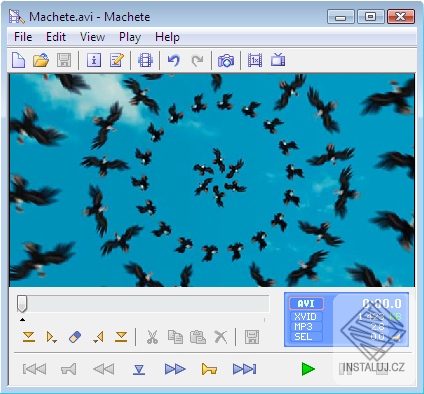Click the grayed-out redo arrow

click(x=197, y=60)
